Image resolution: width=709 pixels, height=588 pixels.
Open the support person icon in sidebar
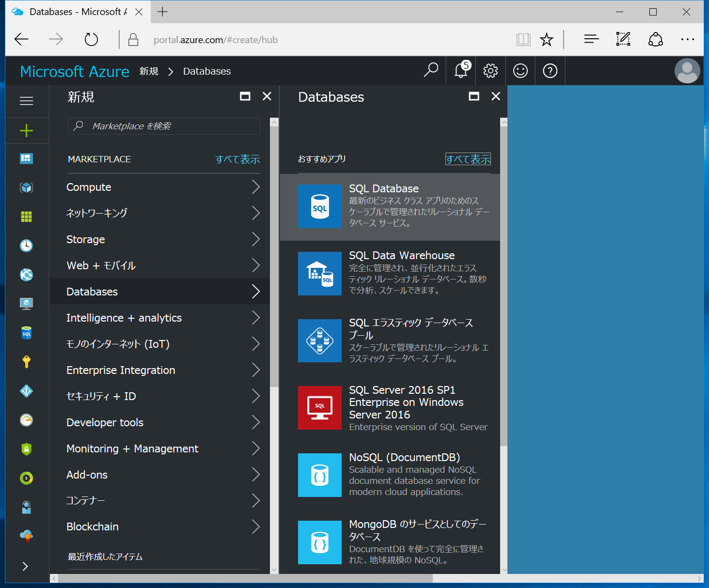pos(26,507)
